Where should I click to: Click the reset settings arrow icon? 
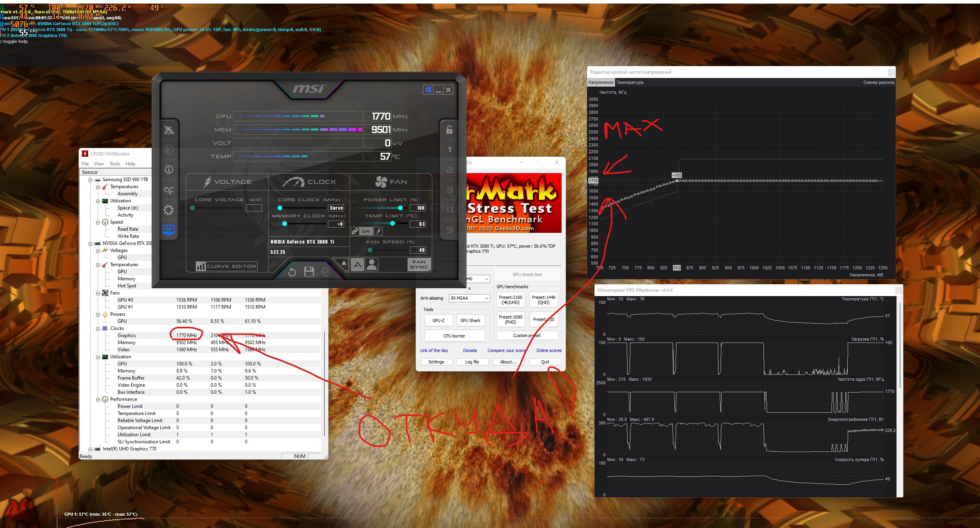click(292, 272)
